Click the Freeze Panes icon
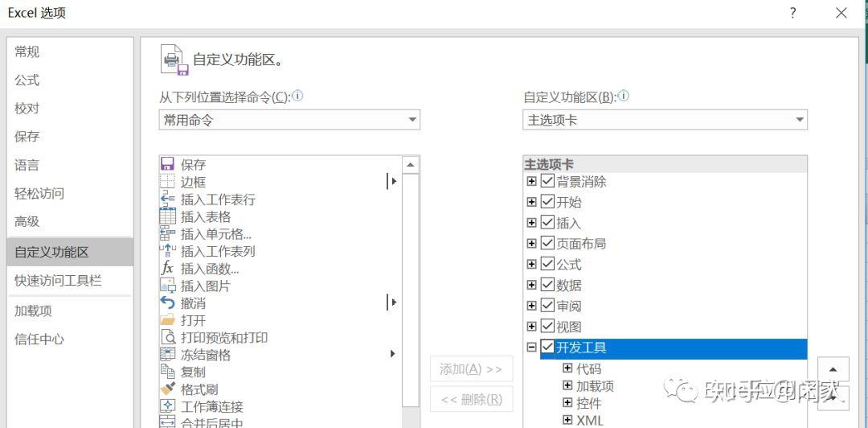The image size is (868, 428). click(x=167, y=354)
